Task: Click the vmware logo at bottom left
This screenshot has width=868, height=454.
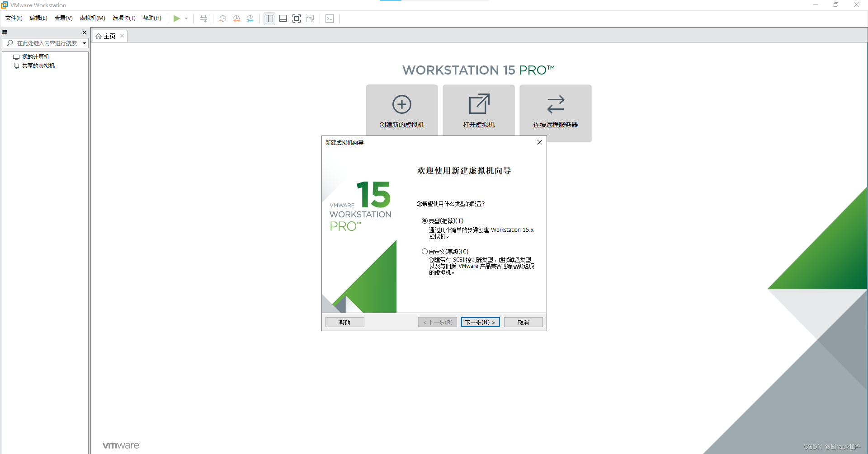Action: (121, 445)
